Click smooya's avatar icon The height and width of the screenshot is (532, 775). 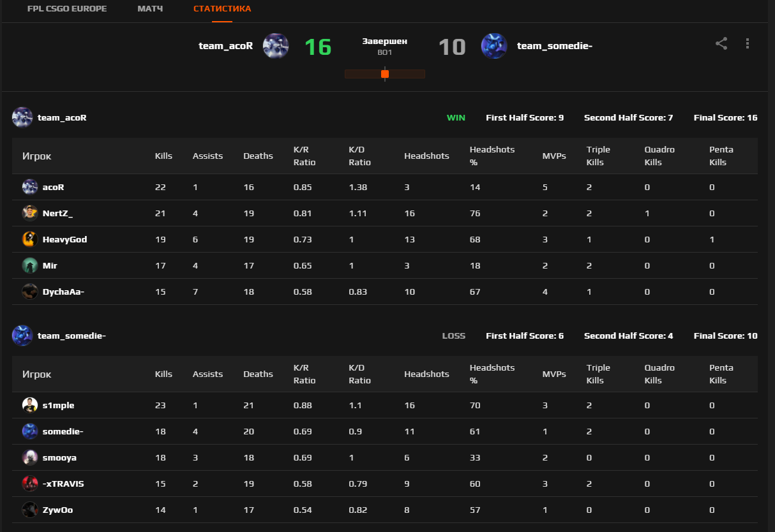pos(30,457)
